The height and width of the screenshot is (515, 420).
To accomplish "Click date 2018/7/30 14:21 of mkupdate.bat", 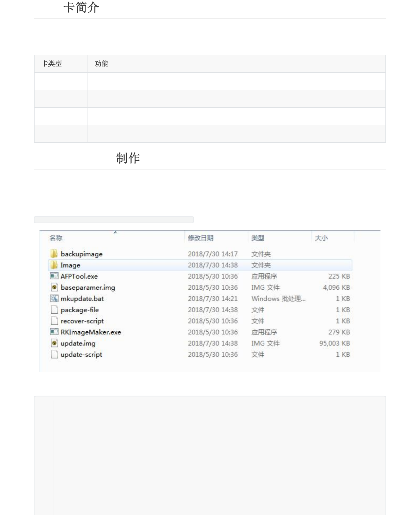I will coord(213,298).
